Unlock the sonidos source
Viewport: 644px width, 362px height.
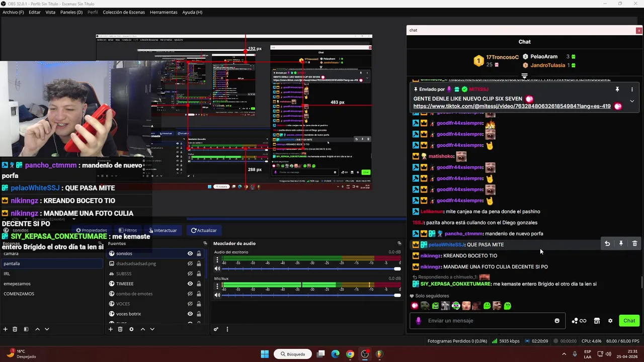[x=199, y=253]
